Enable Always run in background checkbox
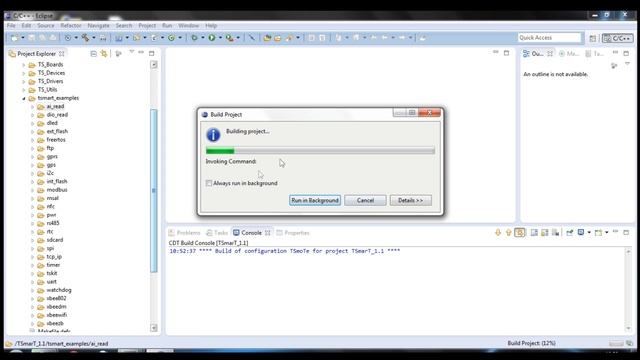The image size is (640, 360). click(209, 183)
